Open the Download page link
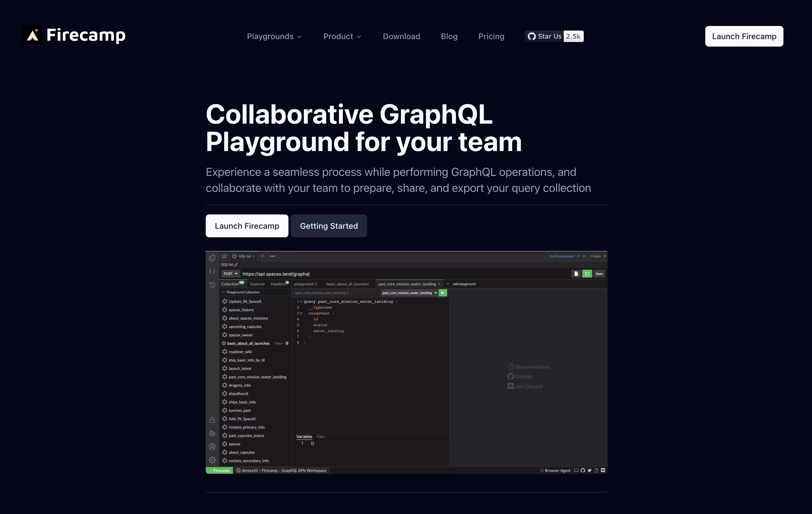 click(401, 37)
